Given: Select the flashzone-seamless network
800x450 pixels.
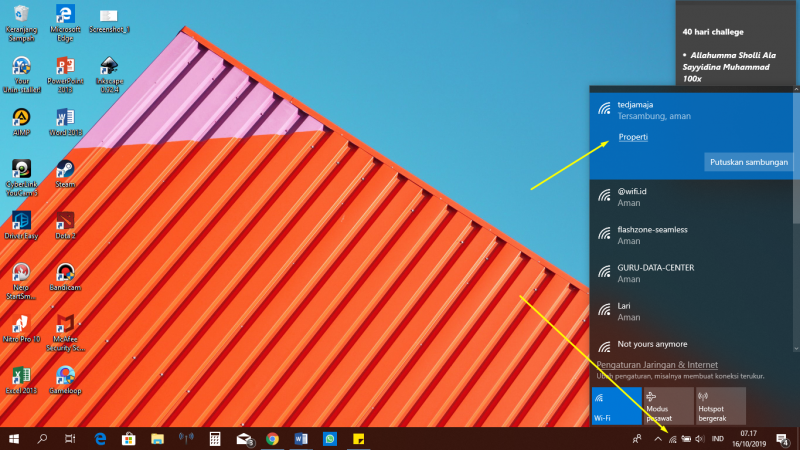Looking at the screenshot, I should coord(691,235).
